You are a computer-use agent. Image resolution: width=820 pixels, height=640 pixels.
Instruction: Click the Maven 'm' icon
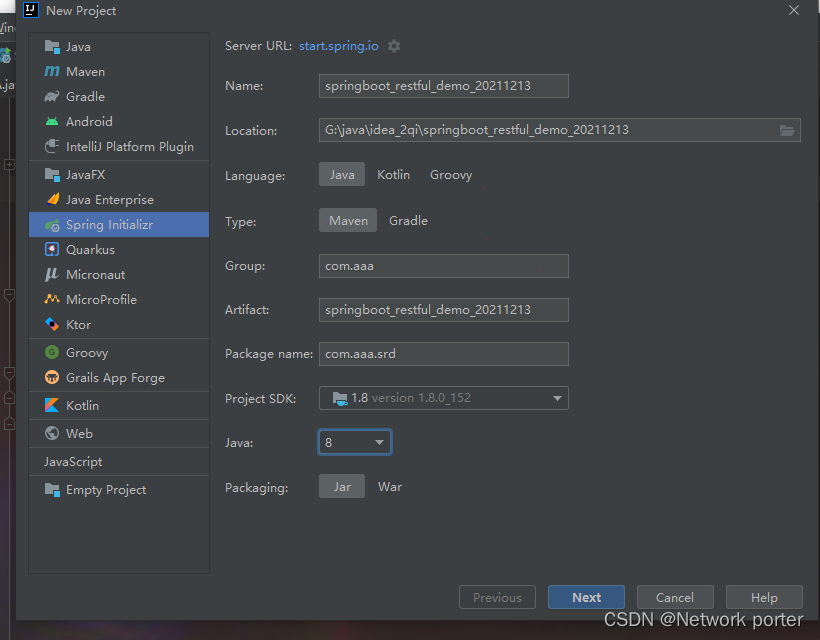tap(52, 71)
